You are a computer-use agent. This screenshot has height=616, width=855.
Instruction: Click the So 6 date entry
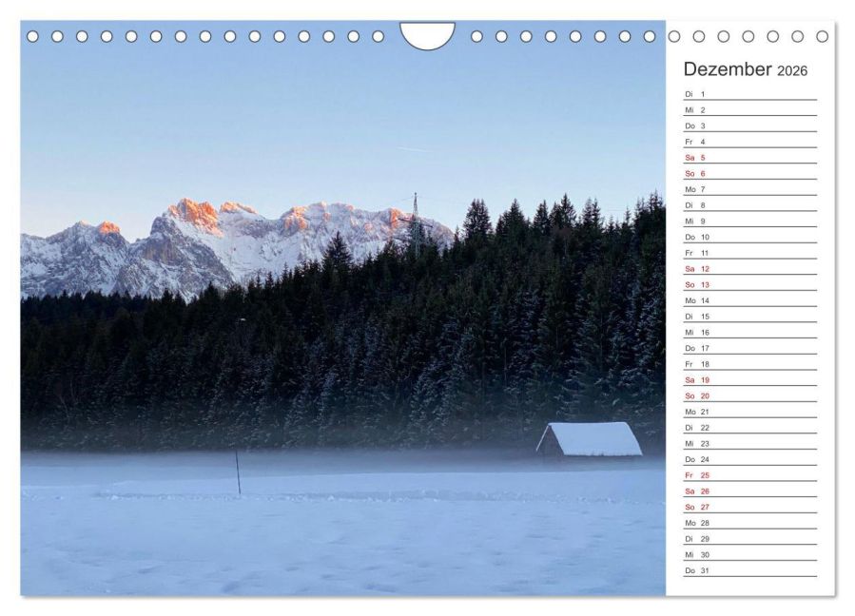(x=750, y=173)
